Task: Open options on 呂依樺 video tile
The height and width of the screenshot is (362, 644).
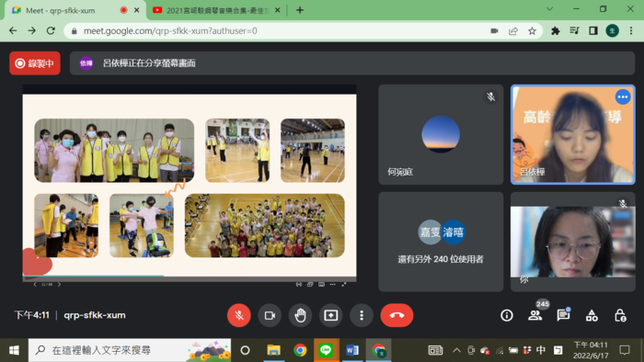Action: point(623,97)
